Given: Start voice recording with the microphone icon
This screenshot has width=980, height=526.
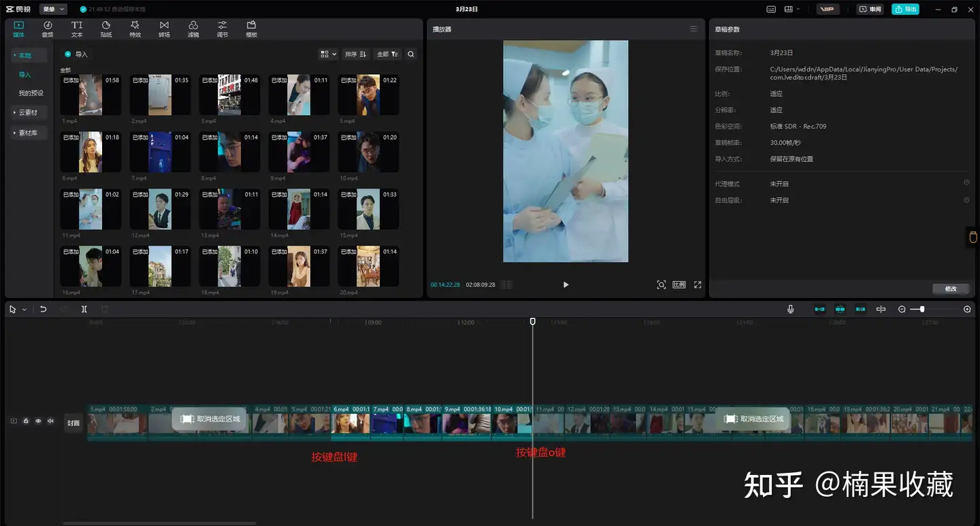Looking at the screenshot, I should point(790,309).
